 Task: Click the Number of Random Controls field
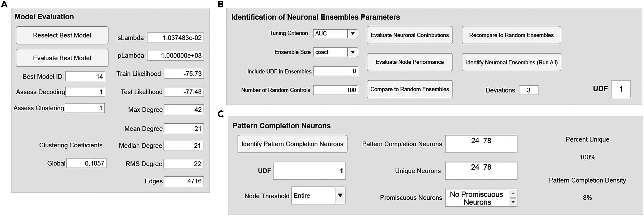click(336, 90)
